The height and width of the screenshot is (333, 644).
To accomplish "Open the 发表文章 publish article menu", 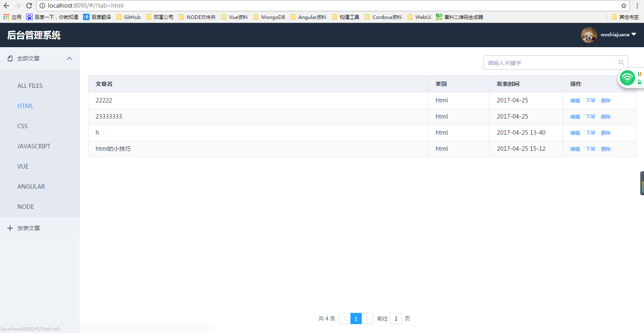I will (40, 228).
